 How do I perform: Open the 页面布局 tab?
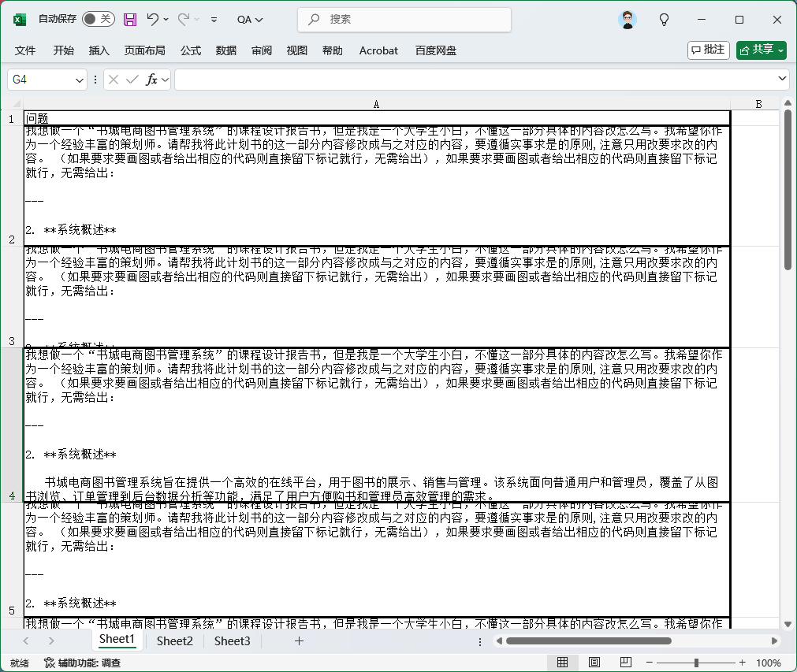tap(145, 50)
